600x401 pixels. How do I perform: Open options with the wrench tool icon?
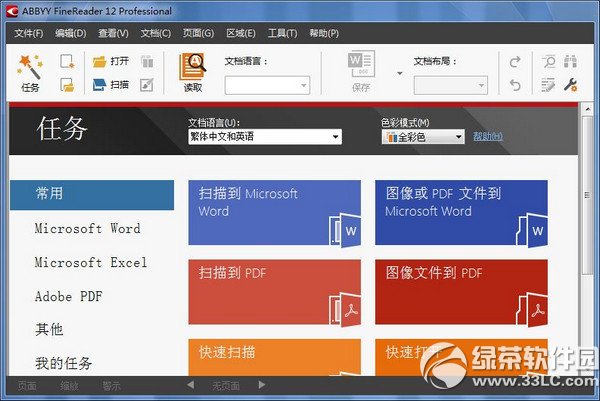571,85
